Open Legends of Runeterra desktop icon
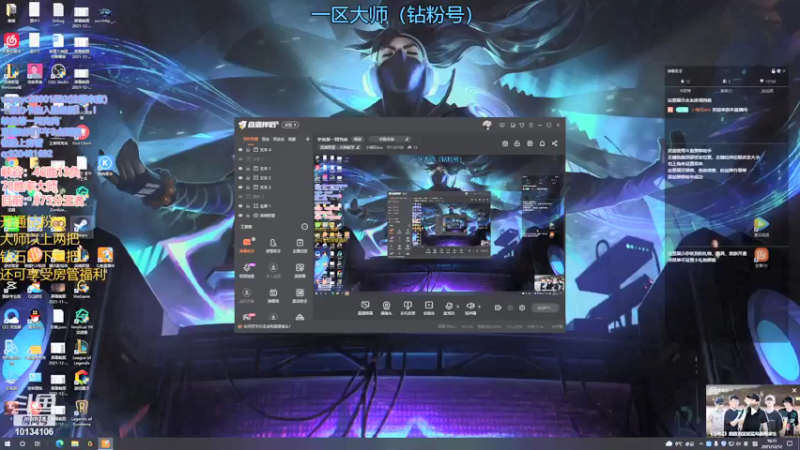Viewport: 800px width, 450px height. [x=81, y=413]
